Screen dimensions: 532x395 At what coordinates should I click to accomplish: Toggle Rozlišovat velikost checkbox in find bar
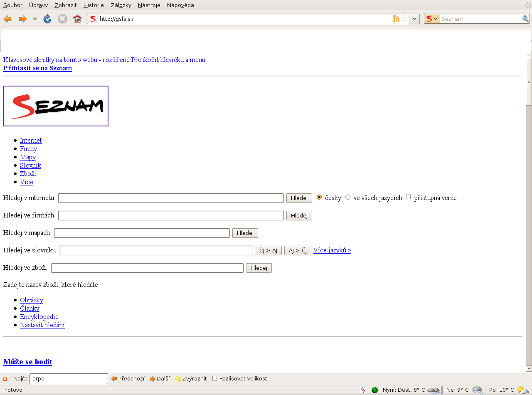coord(214,378)
